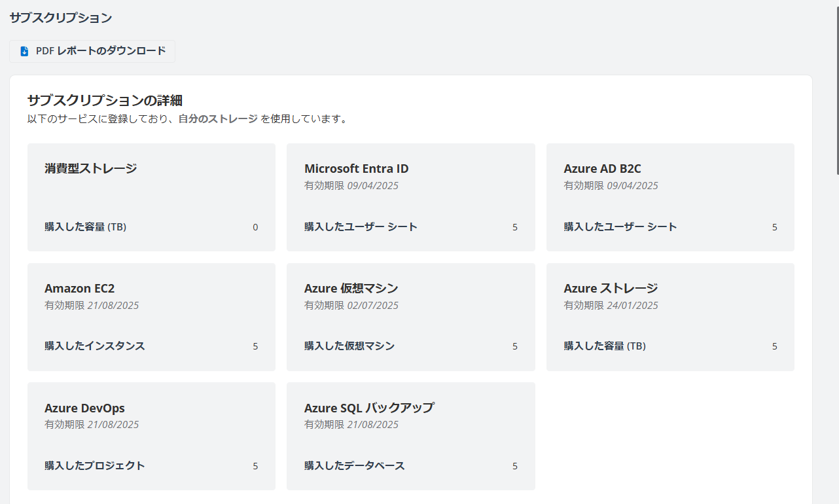This screenshot has width=839, height=504.
Task: Select the Azure AD B2C card title
Action: click(603, 168)
